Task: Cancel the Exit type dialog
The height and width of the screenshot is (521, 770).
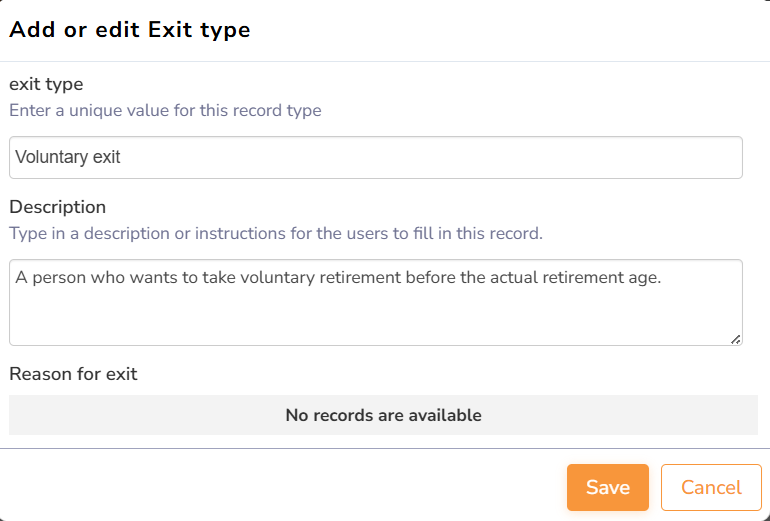Action: [711, 487]
